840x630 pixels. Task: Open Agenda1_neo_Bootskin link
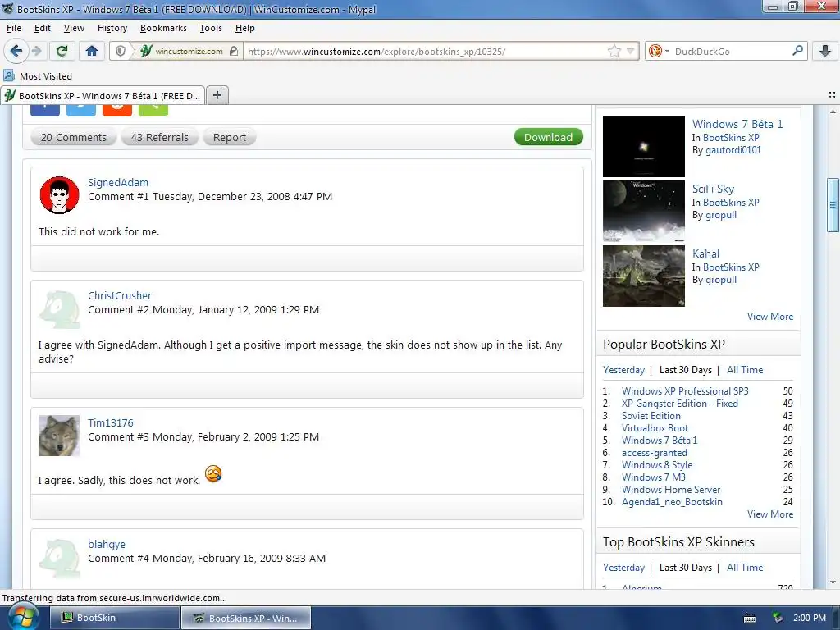[672, 502]
